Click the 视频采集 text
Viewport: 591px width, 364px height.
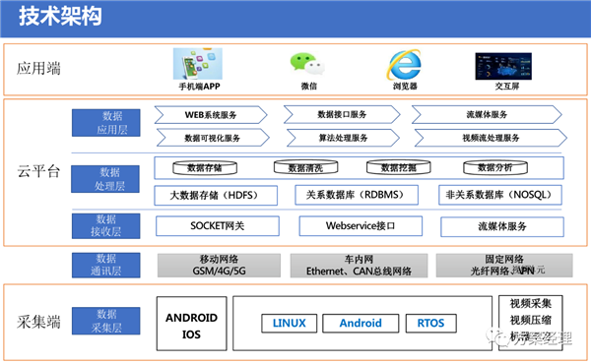[531, 303]
